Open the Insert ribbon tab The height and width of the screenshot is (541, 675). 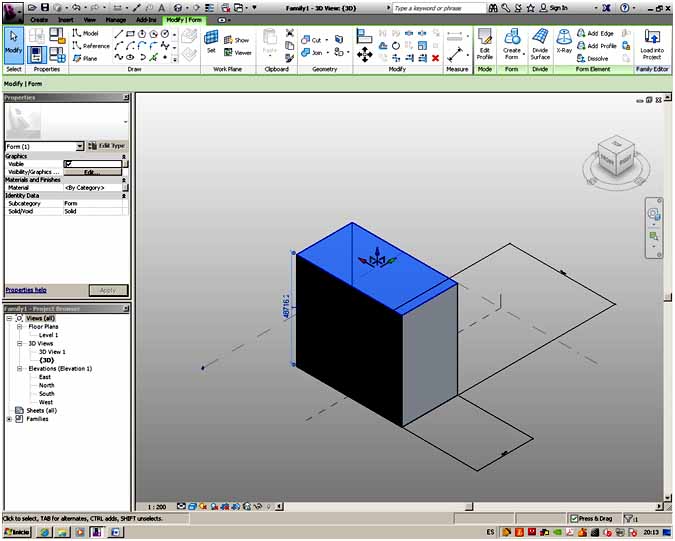(x=65, y=19)
